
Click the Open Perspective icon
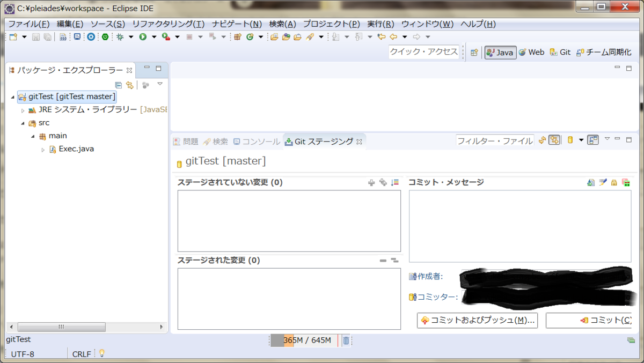[x=474, y=53]
